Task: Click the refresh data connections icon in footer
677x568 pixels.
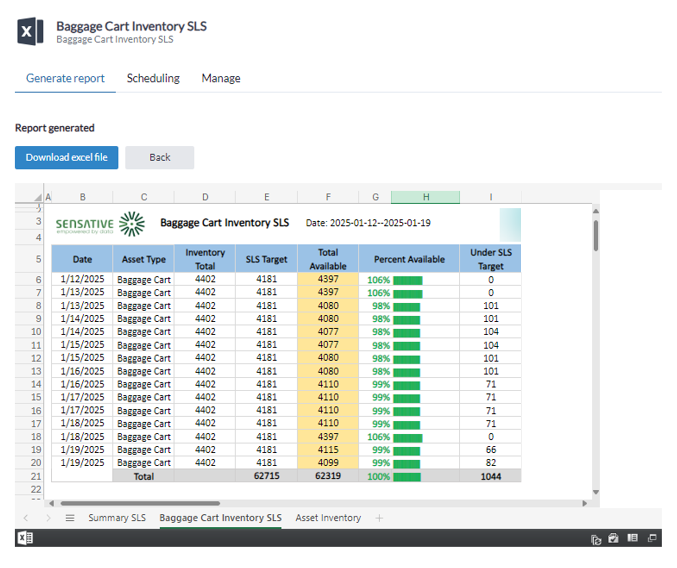Action: pos(596,539)
